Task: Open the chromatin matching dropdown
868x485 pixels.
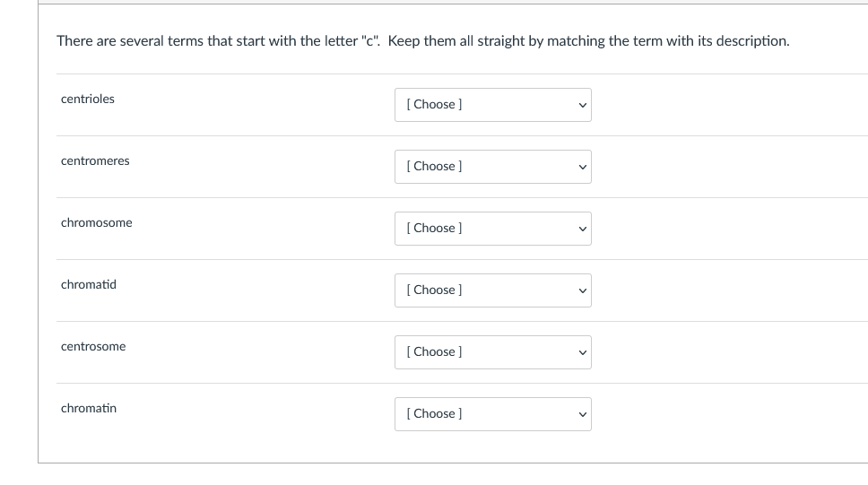Action: pos(492,414)
